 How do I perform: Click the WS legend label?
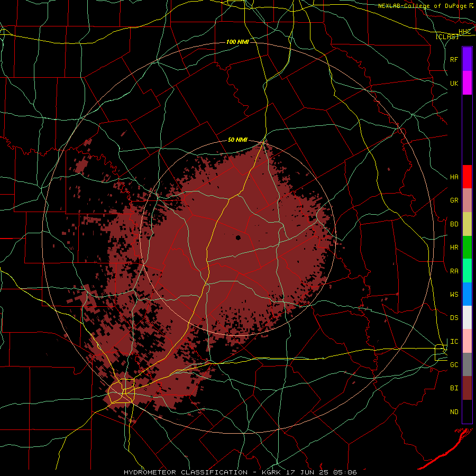pyautogui.click(x=454, y=295)
